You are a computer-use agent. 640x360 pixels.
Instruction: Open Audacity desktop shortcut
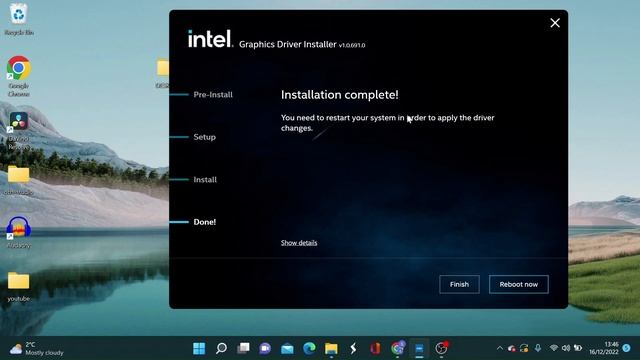pyautogui.click(x=19, y=232)
